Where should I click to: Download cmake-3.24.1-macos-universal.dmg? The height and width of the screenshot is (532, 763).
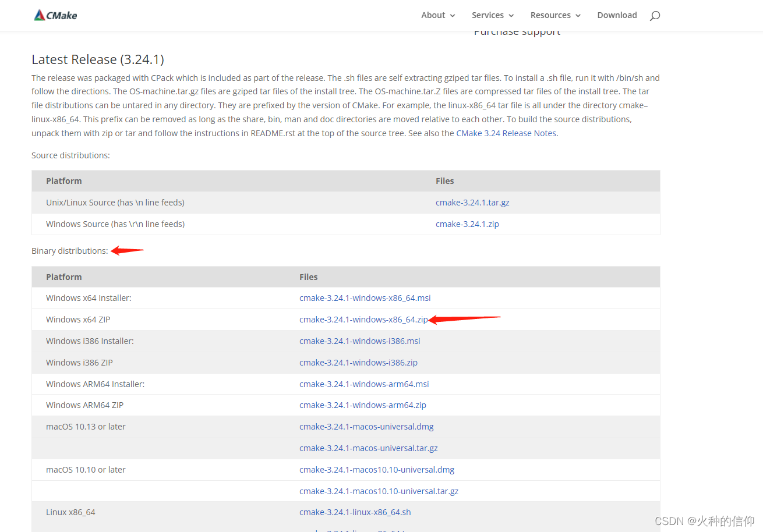click(366, 427)
